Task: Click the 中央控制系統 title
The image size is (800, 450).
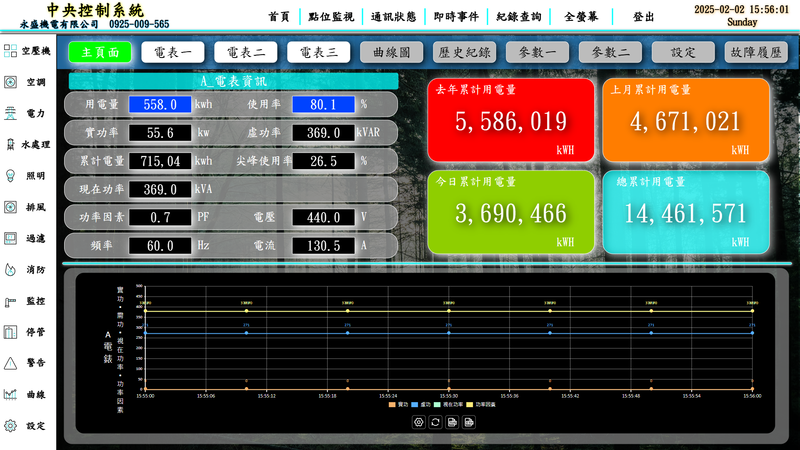Action: (95, 10)
